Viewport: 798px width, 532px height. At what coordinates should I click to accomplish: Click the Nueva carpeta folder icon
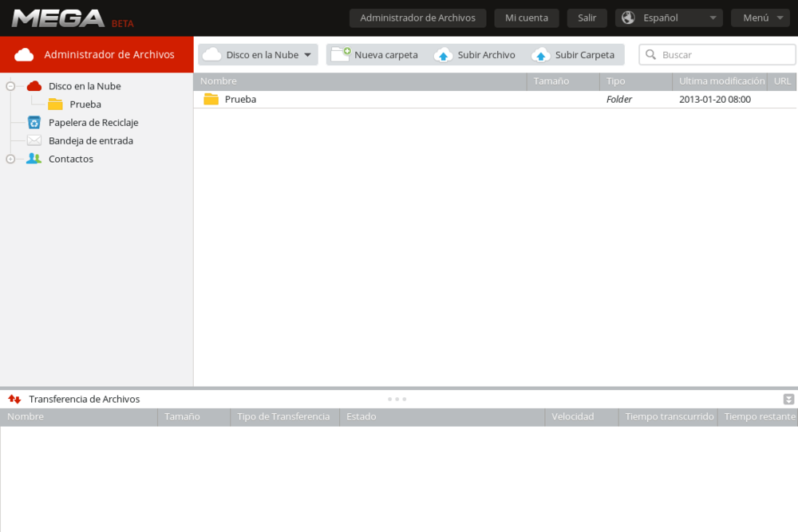click(341, 54)
